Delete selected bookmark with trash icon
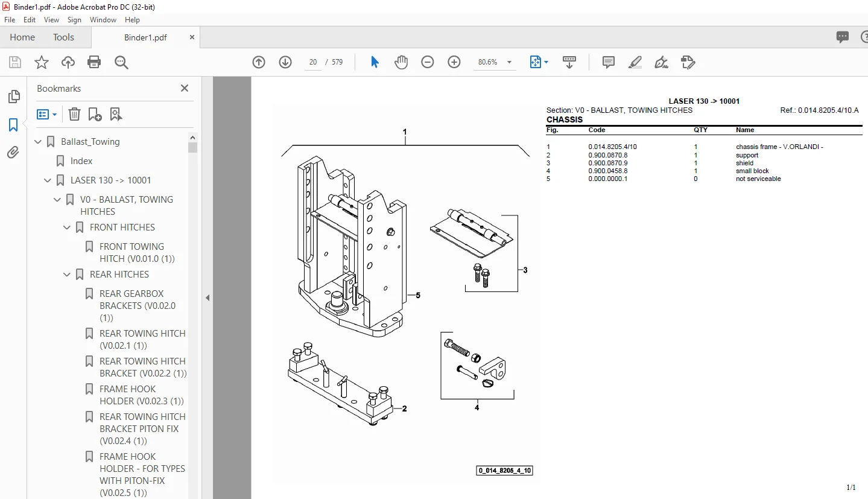 pos(74,114)
